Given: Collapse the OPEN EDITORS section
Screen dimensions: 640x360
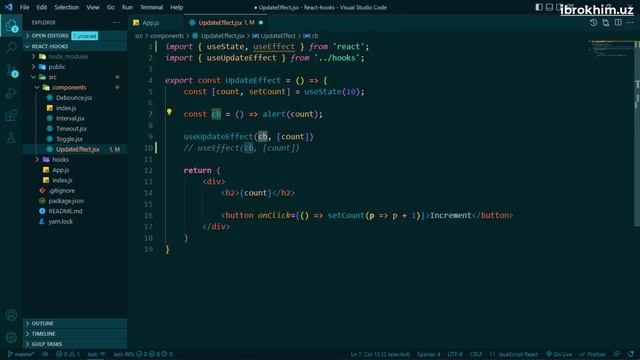Looking at the screenshot, I should point(75,36).
